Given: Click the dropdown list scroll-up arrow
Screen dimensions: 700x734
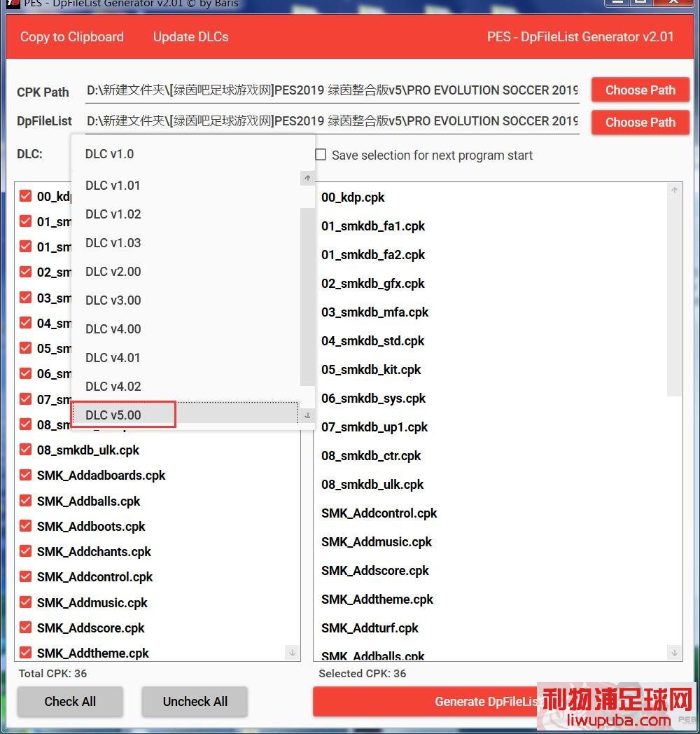Looking at the screenshot, I should coord(307,178).
